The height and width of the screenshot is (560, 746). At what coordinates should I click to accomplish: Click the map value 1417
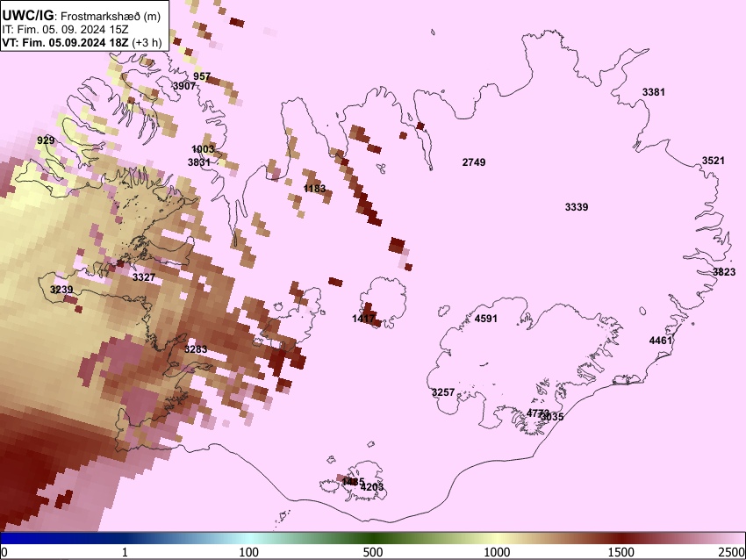coord(363,319)
